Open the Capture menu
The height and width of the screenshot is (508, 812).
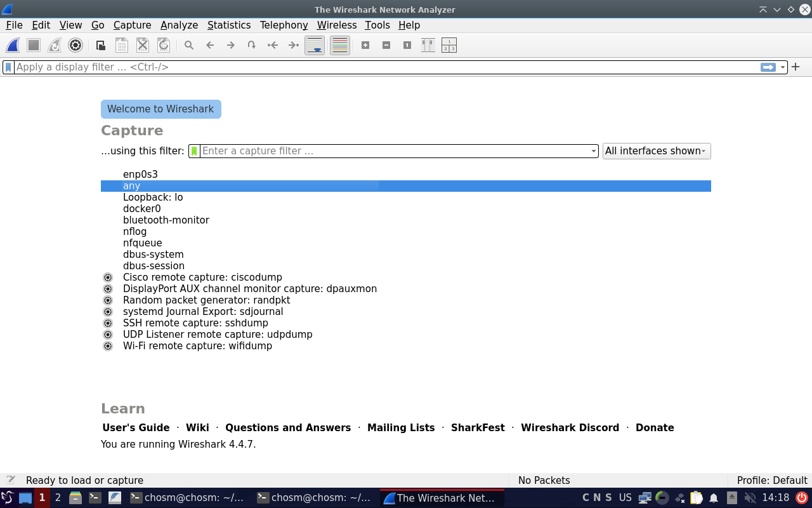click(x=132, y=25)
